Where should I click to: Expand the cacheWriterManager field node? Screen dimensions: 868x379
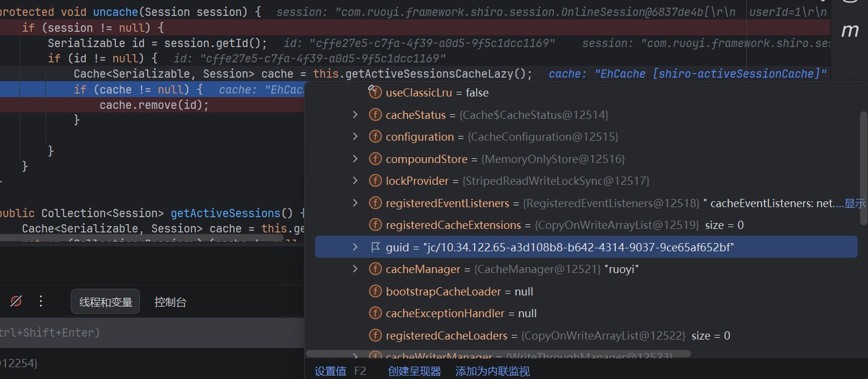pyautogui.click(x=355, y=356)
